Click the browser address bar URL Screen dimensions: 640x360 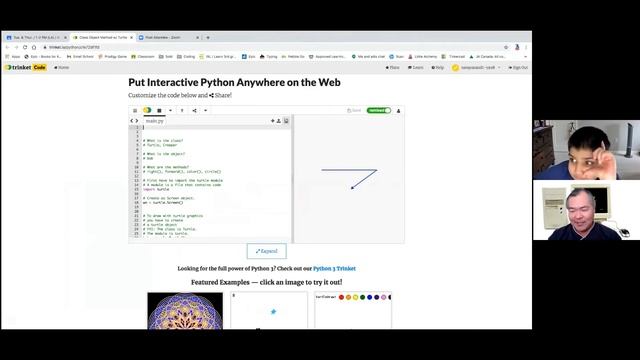74,47
